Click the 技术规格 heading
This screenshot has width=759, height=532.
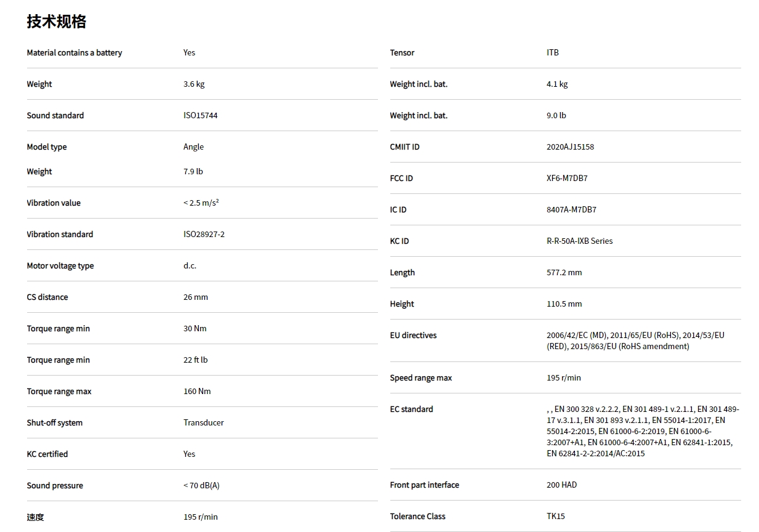tap(56, 22)
